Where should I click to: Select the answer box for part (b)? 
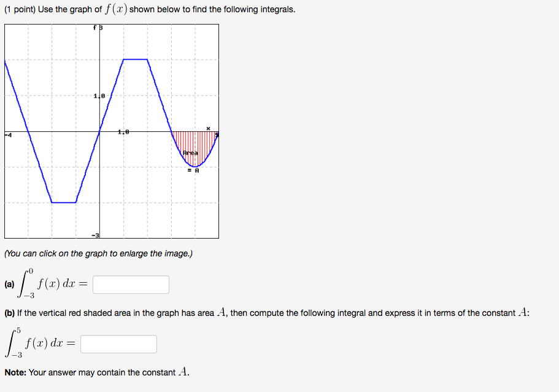[x=118, y=344]
